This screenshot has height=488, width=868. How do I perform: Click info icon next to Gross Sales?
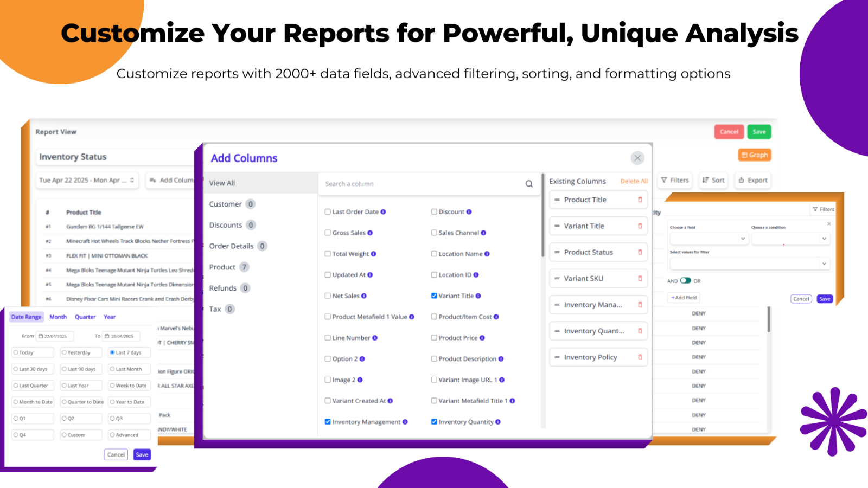(370, 233)
